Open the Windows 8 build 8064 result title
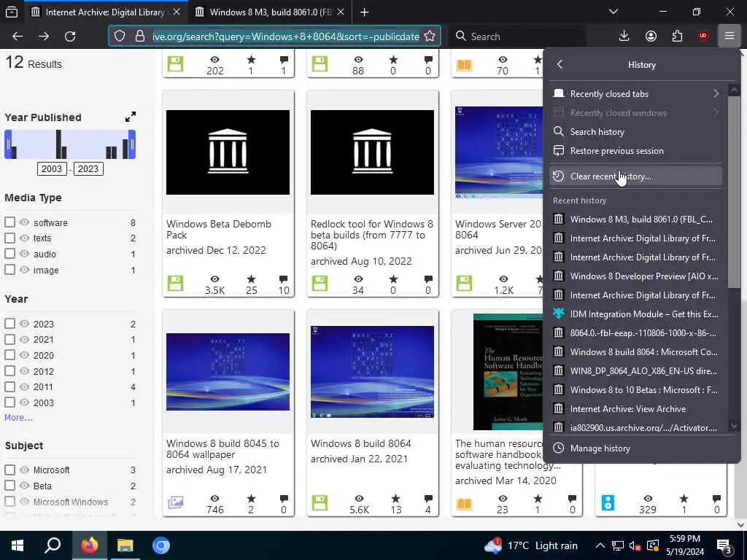This screenshot has width=747, height=560. click(360, 443)
